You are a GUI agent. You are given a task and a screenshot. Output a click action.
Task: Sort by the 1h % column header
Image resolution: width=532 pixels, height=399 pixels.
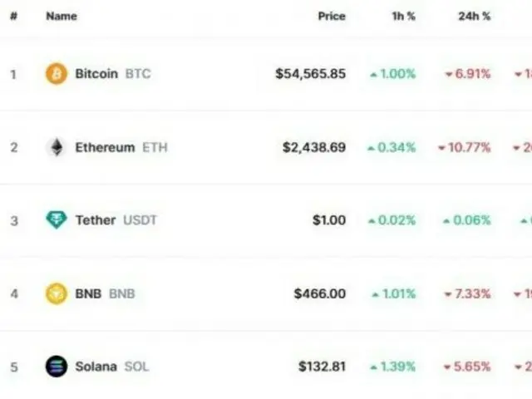click(x=404, y=16)
